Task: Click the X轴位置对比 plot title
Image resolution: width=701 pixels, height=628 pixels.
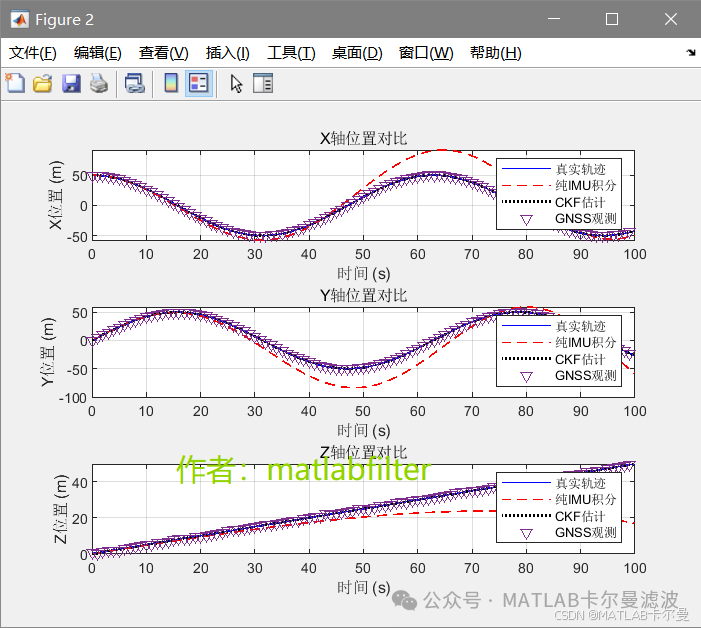Action: click(363, 139)
